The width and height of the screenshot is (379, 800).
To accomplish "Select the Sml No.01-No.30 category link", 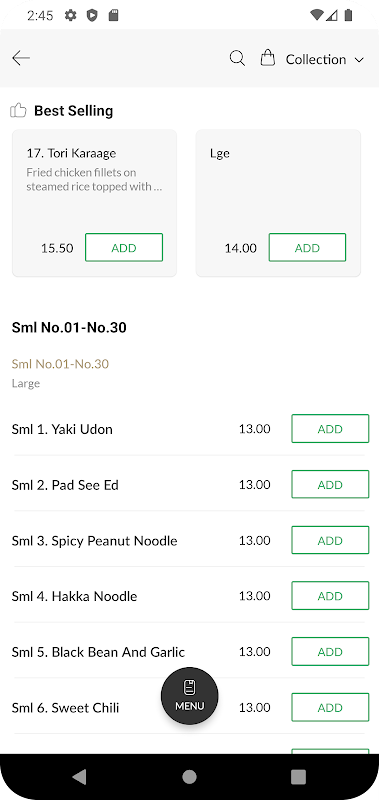I will (x=60, y=364).
